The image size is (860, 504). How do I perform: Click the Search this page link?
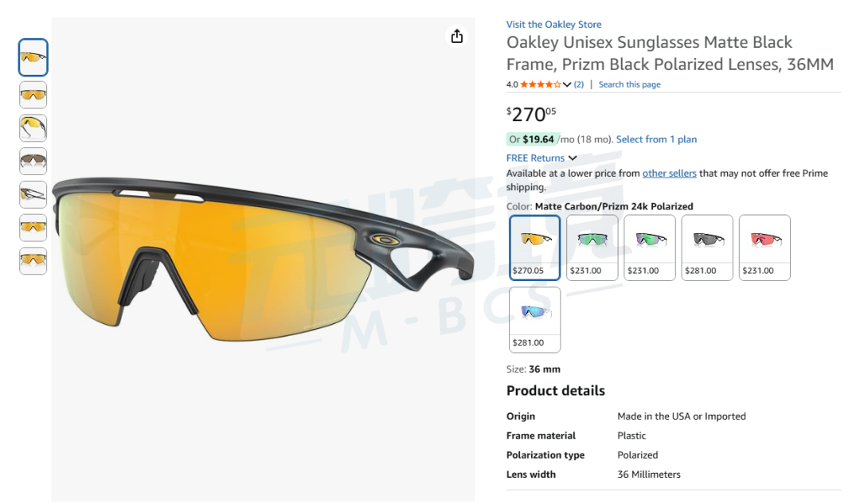[629, 84]
